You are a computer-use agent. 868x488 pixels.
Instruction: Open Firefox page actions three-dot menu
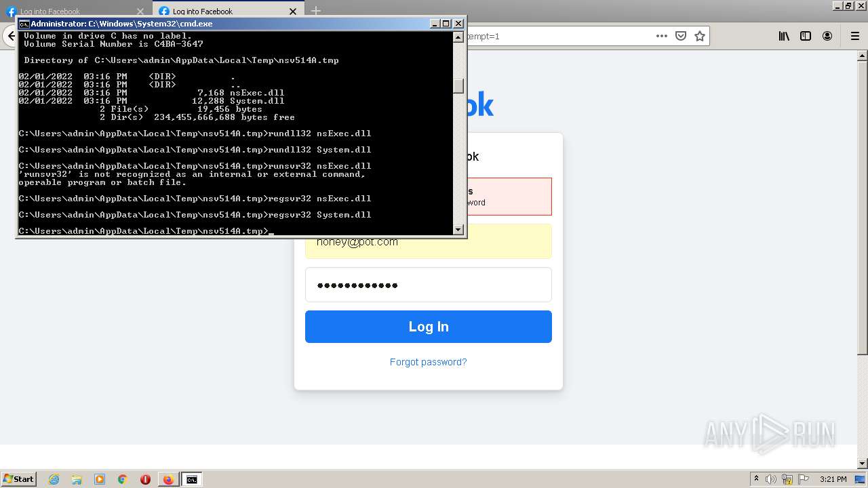[x=662, y=36]
